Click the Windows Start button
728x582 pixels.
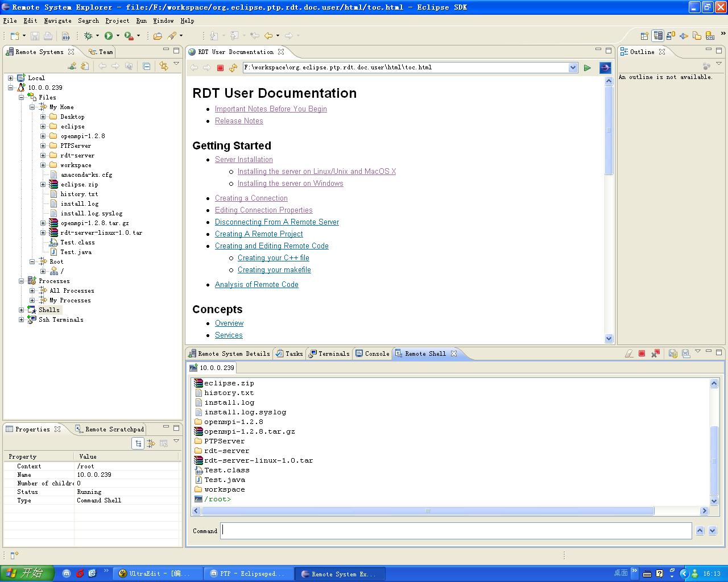(27, 573)
